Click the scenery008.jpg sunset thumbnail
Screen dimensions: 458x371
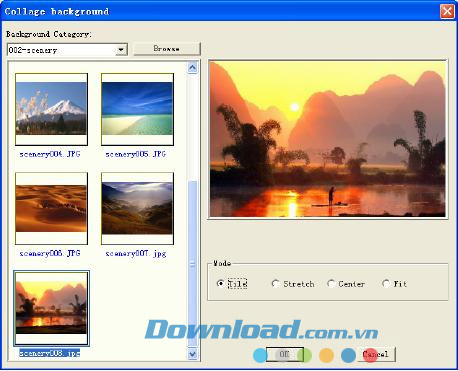[x=52, y=308]
